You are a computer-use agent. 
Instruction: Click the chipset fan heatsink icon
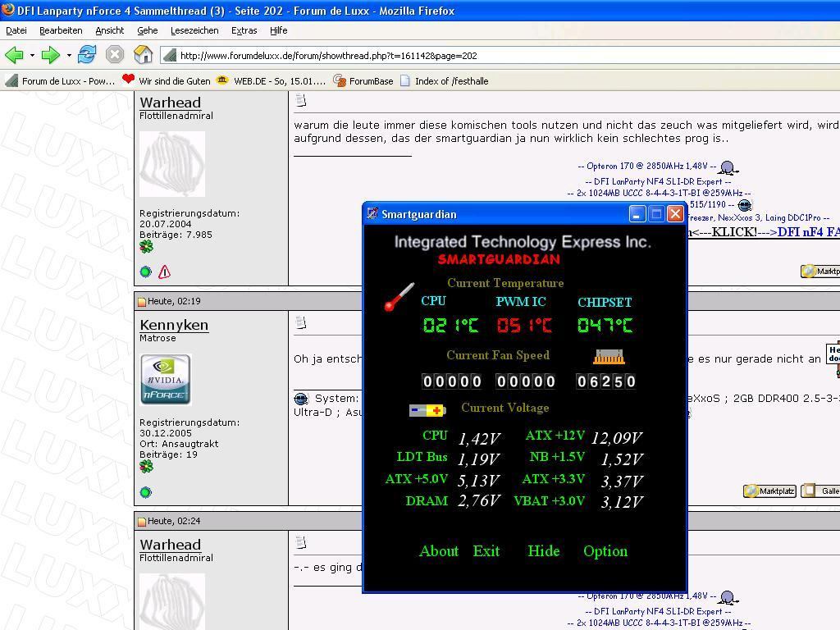609,357
